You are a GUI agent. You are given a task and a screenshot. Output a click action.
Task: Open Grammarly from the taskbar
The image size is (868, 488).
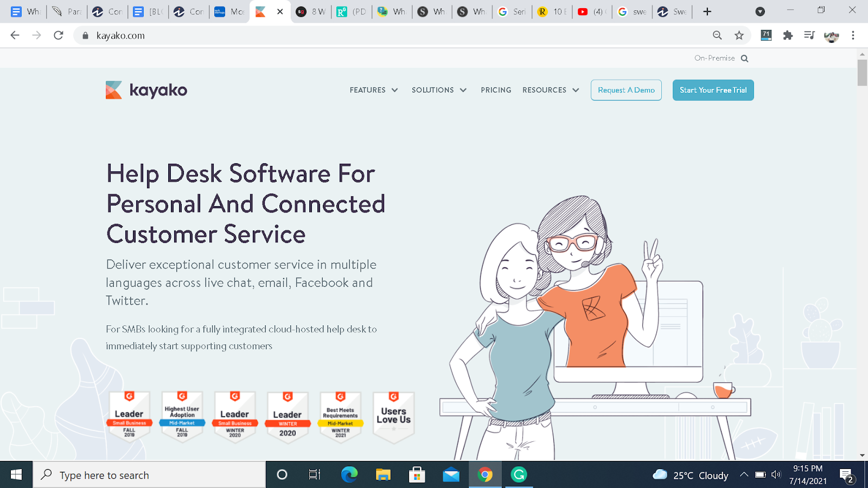(519, 475)
